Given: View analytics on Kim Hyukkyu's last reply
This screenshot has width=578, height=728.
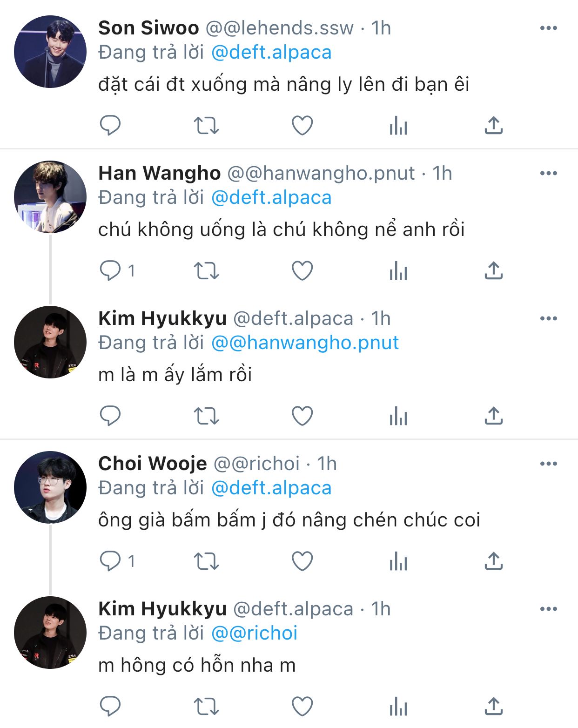Looking at the screenshot, I should 398,707.
